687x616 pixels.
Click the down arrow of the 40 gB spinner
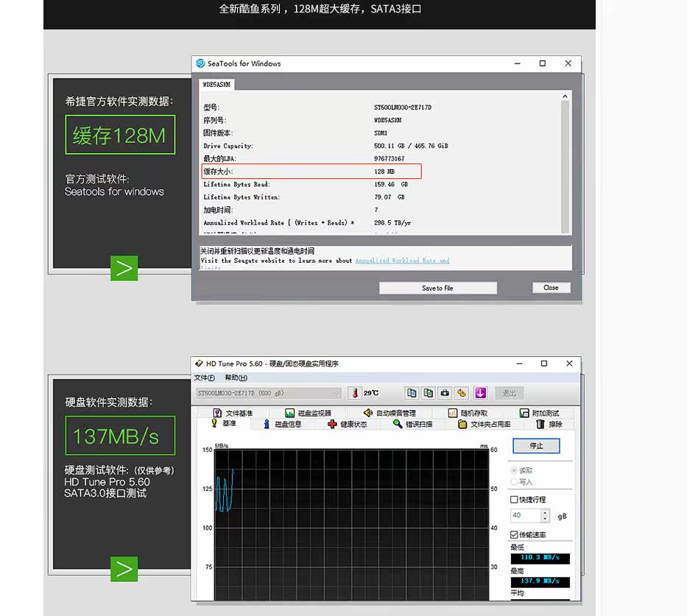pyautogui.click(x=545, y=519)
